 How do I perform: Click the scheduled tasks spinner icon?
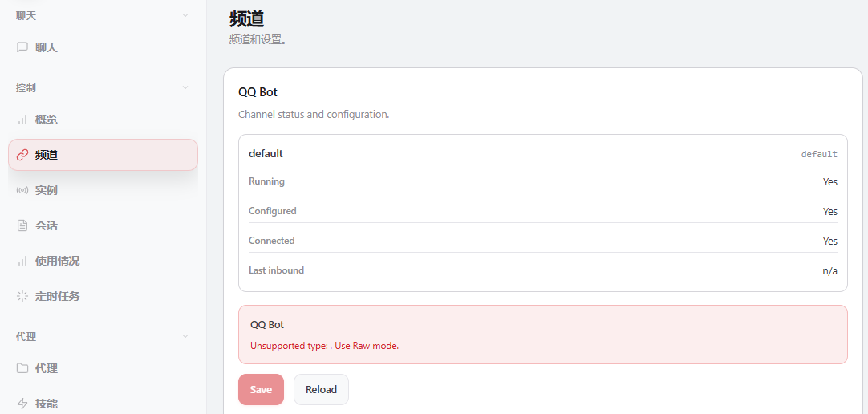coord(22,296)
